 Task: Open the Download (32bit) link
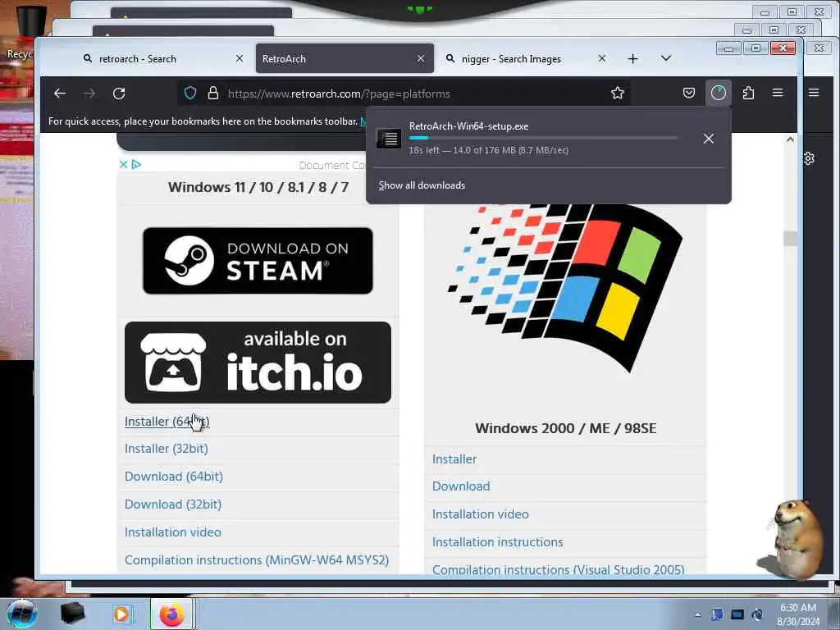pos(172,504)
